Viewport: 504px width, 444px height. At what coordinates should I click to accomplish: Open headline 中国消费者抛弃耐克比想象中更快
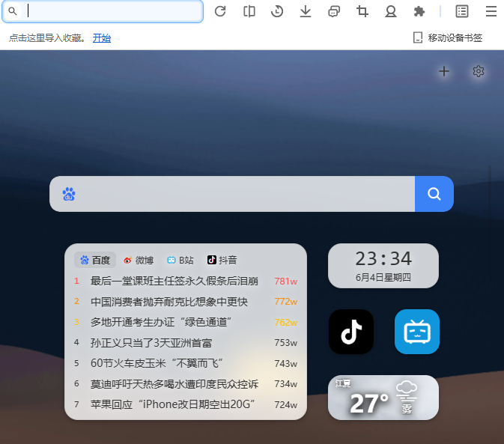tap(169, 302)
